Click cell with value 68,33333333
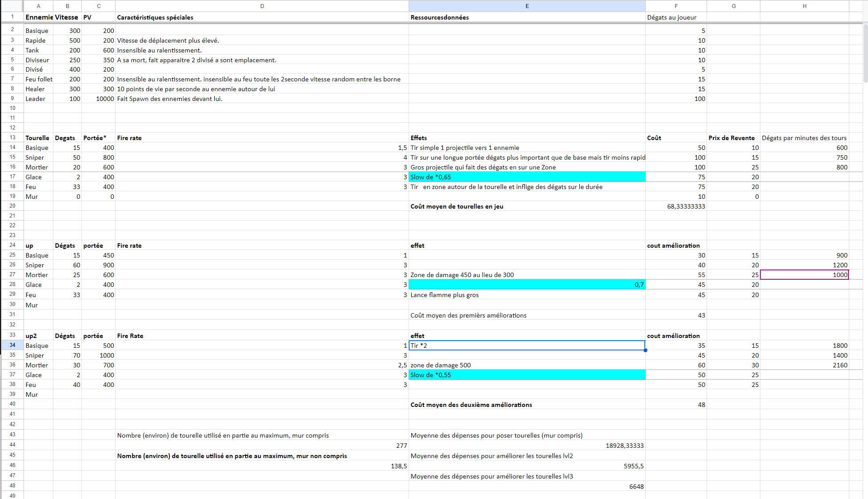This screenshot has height=499, width=868. tap(676, 206)
